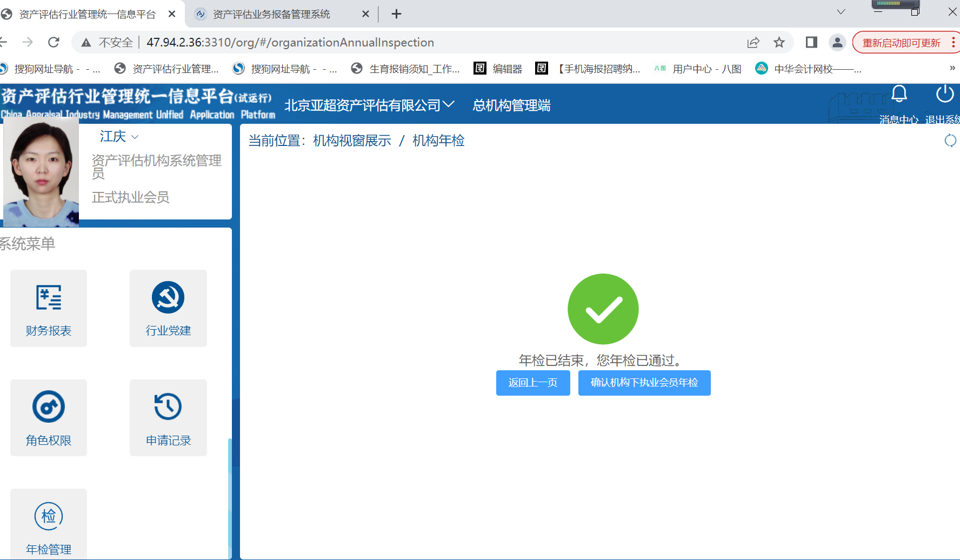Click the browser share page icon
This screenshot has height=560, width=960.
[x=753, y=42]
